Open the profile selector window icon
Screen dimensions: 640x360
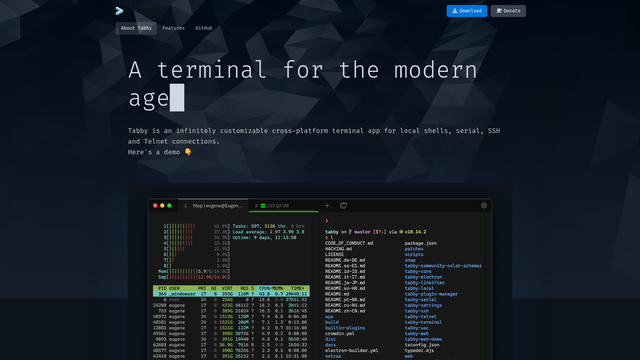coord(343,206)
